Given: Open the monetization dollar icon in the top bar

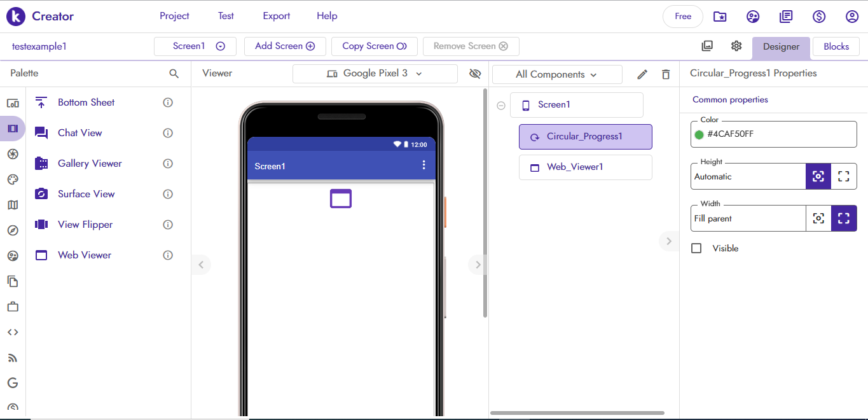Looking at the screenshot, I should point(819,16).
